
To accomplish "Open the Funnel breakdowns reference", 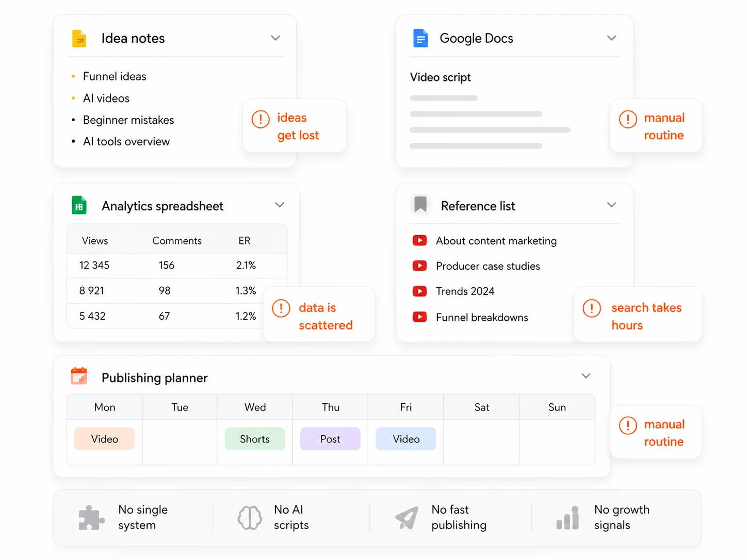I will (x=481, y=318).
